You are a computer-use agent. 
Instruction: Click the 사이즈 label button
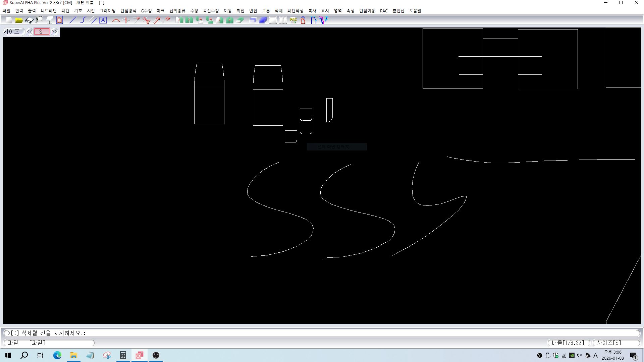12,32
